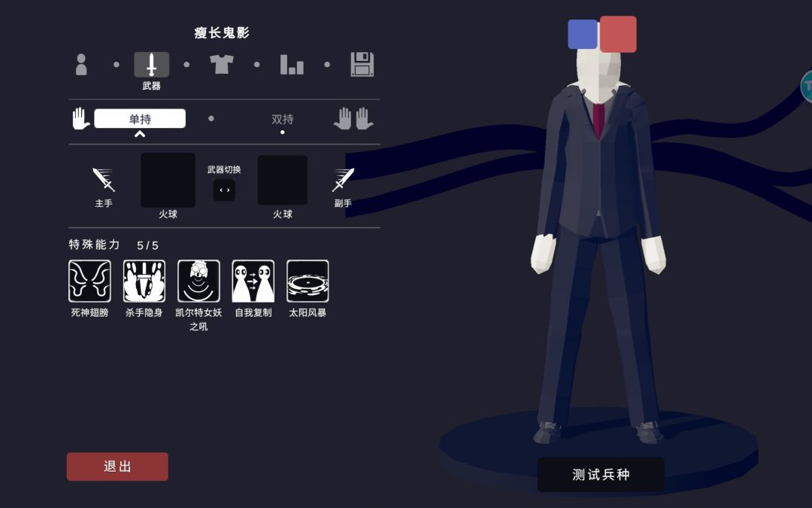812x508 pixels.
Task: Click the 副手 off-hand sword icon
Action: [343, 180]
